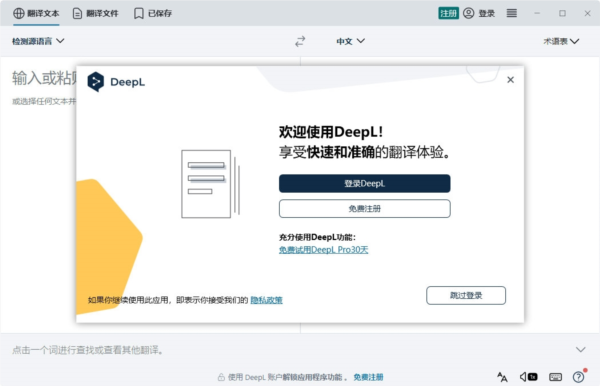Open the keyboard shortcuts icon
Screen dimensions: 600x386
(x=555, y=377)
